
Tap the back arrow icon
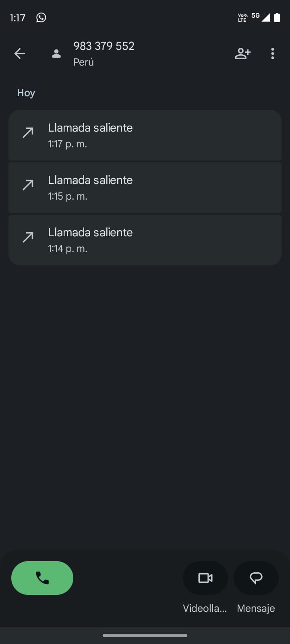(20, 54)
